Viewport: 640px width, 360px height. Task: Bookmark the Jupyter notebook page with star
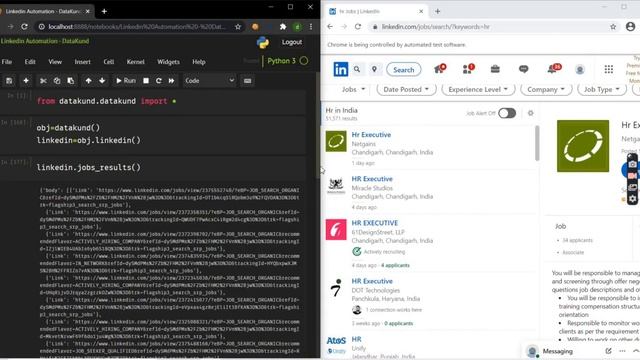(238, 27)
